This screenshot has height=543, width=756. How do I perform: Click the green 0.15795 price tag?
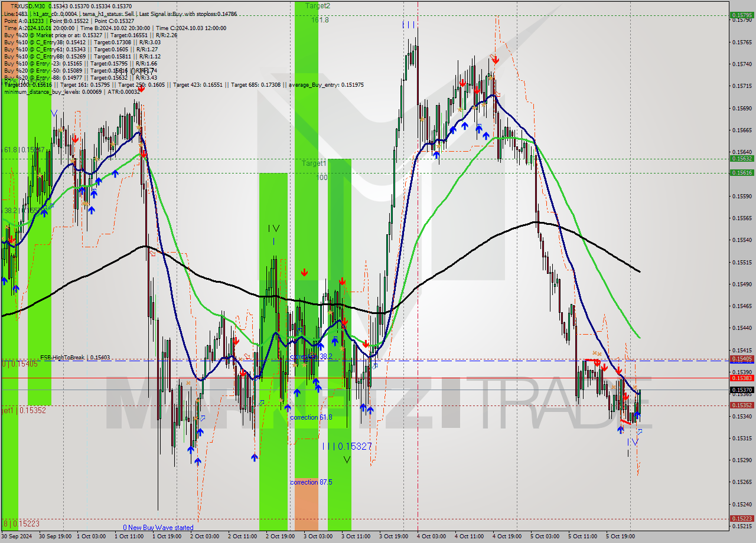742,15
